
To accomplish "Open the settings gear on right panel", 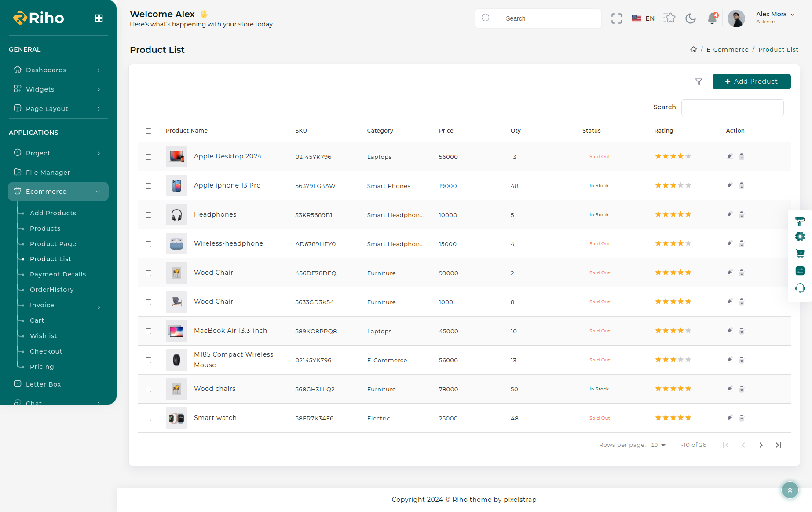I will 800,236.
